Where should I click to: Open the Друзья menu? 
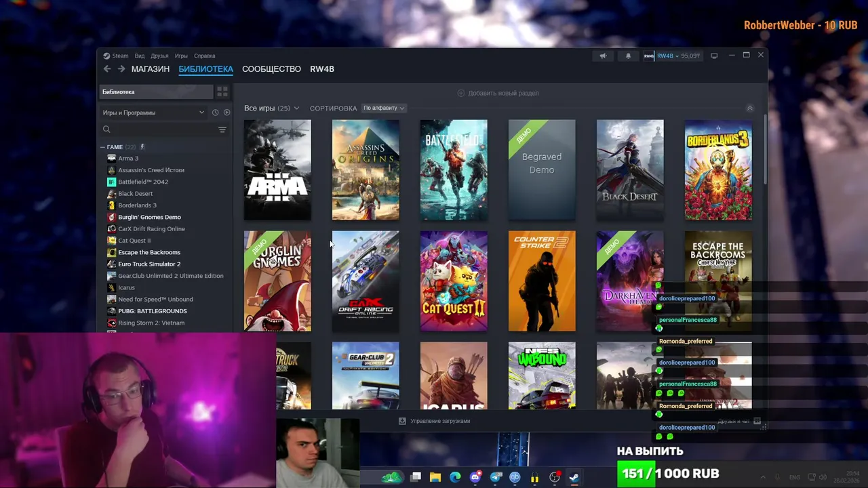(159, 56)
